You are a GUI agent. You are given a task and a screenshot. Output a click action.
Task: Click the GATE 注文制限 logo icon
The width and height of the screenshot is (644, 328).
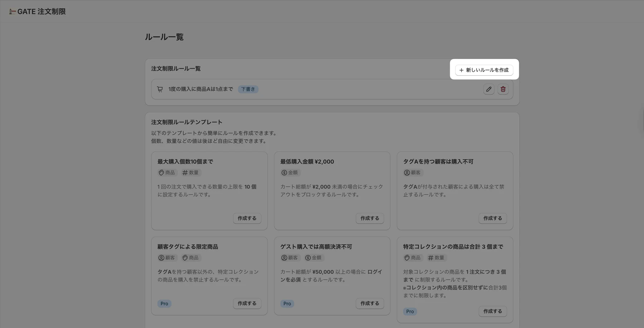pyautogui.click(x=13, y=11)
